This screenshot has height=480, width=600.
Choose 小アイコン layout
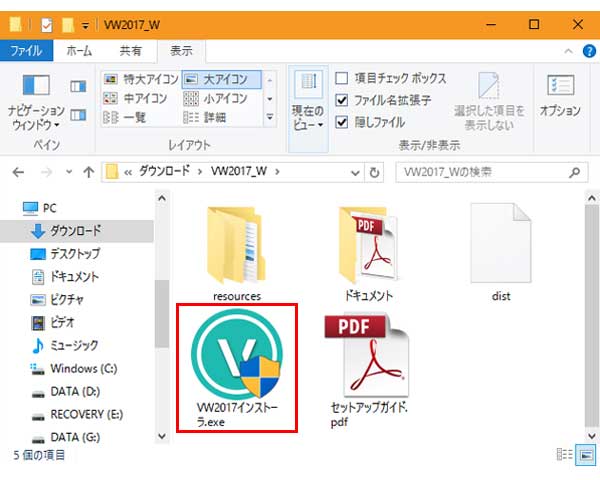click(216, 98)
